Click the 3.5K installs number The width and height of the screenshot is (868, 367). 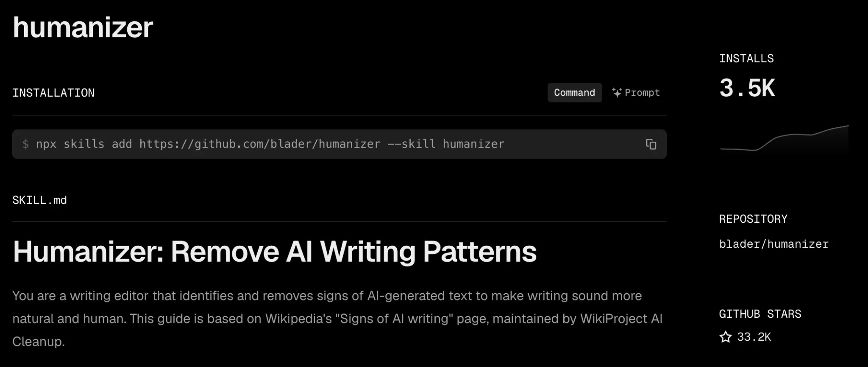[x=747, y=88]
